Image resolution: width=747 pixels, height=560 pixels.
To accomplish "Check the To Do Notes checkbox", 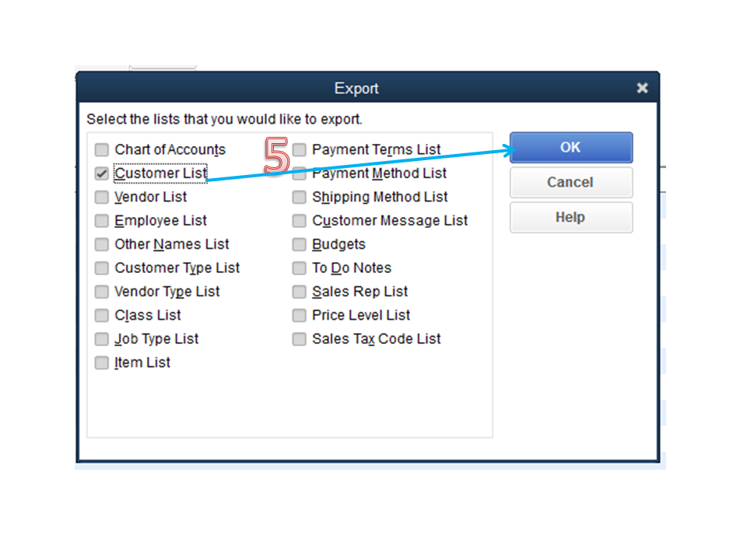I will pyautogui.click(x=300, y=268).
